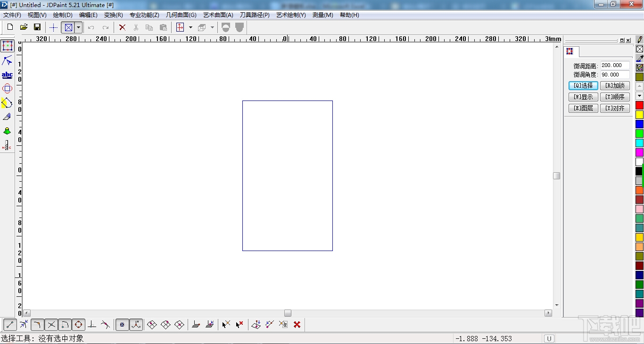Open the 变换(R) menu
This screenshot has width=644, height=344.
[x=113, y=15]
